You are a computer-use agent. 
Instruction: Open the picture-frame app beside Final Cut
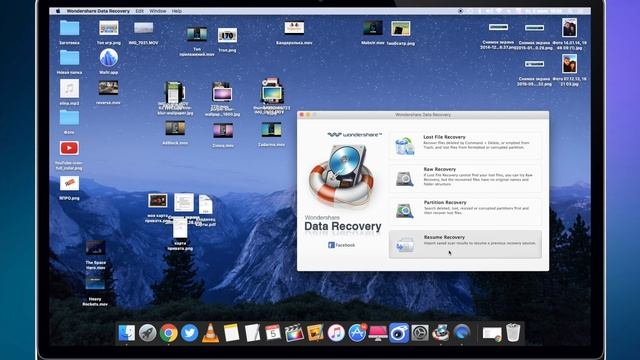click(x=315, y=333)
